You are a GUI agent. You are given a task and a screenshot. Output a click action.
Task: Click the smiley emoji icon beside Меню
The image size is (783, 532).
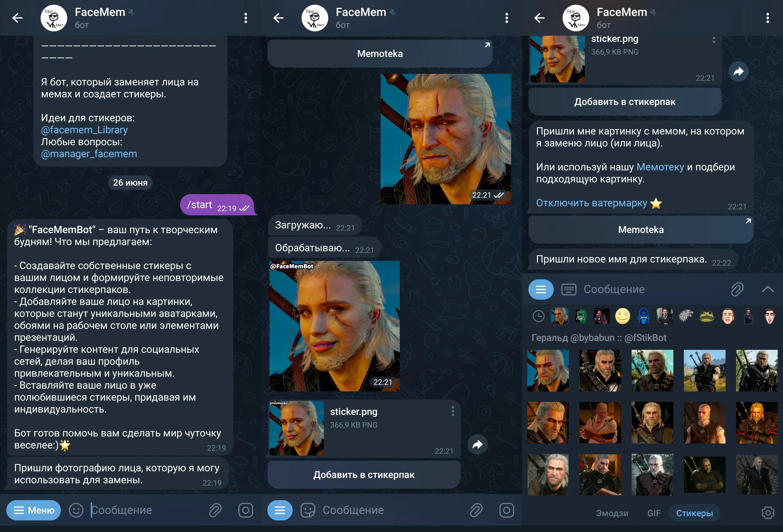[76, 510]
